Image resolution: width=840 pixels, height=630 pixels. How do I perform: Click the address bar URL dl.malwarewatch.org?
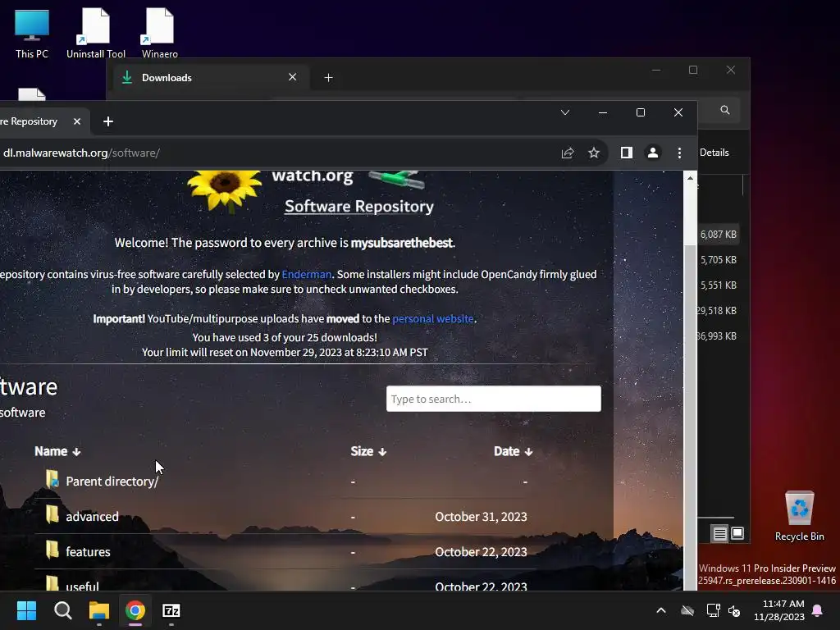[x=81, y=153]
